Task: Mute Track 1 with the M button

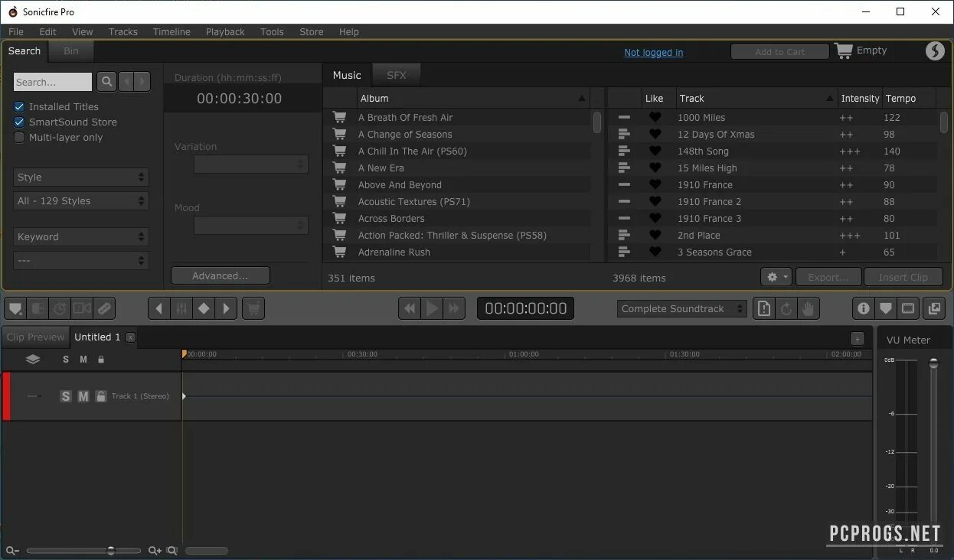Action: coord(83,396)
